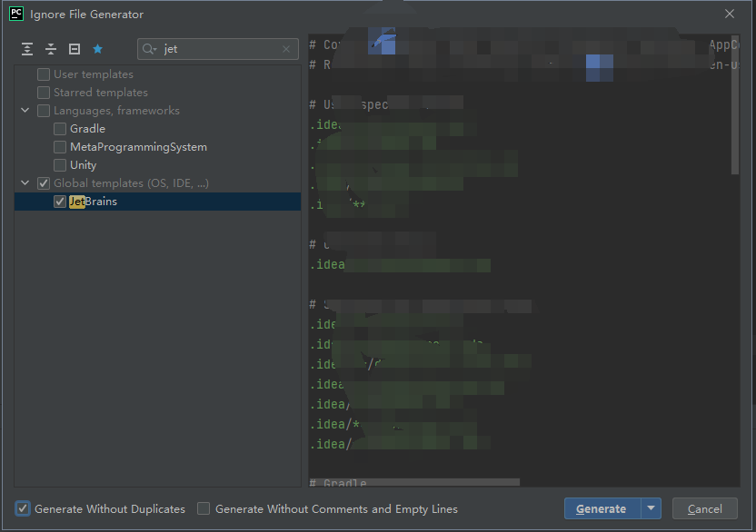
Task: Open the Generate button dropdown arrow
Action: [x=651, y=508]
